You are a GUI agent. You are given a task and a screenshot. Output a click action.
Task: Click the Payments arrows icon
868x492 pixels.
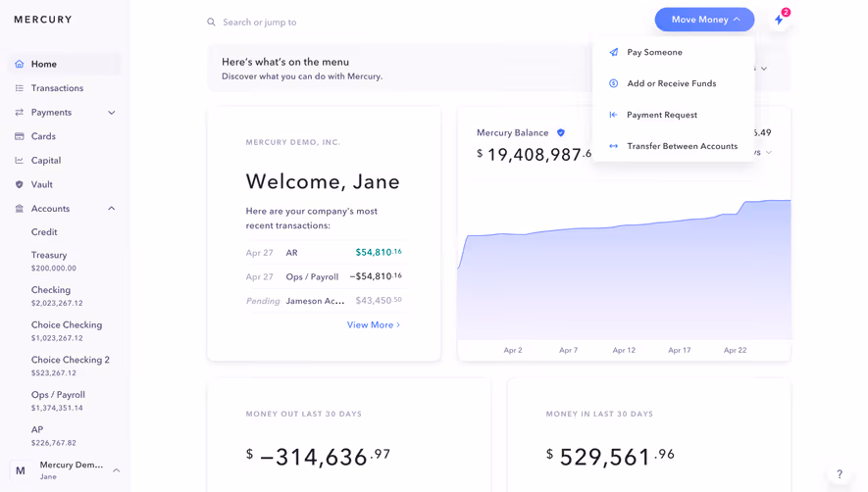[20, 113]
